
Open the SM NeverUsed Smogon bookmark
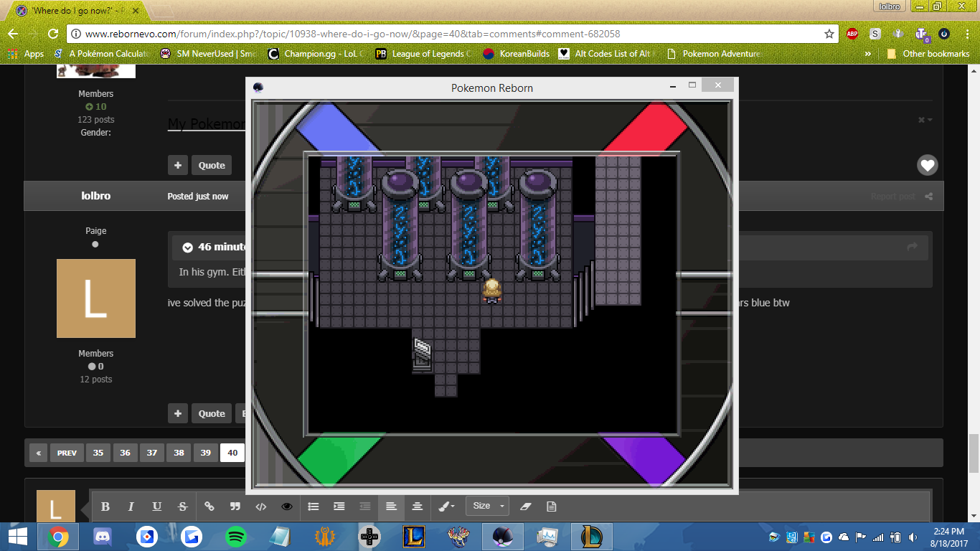[209, 54]
